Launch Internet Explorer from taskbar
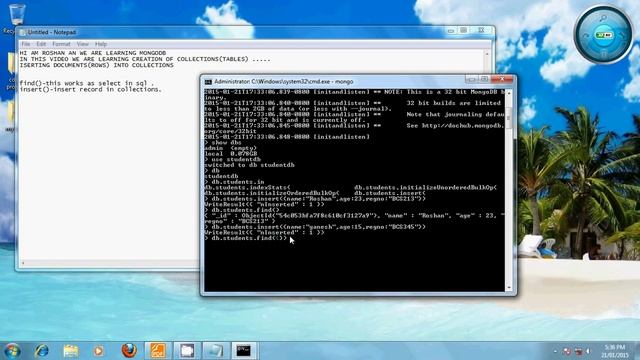640x360 pixels. pos(42,351)
